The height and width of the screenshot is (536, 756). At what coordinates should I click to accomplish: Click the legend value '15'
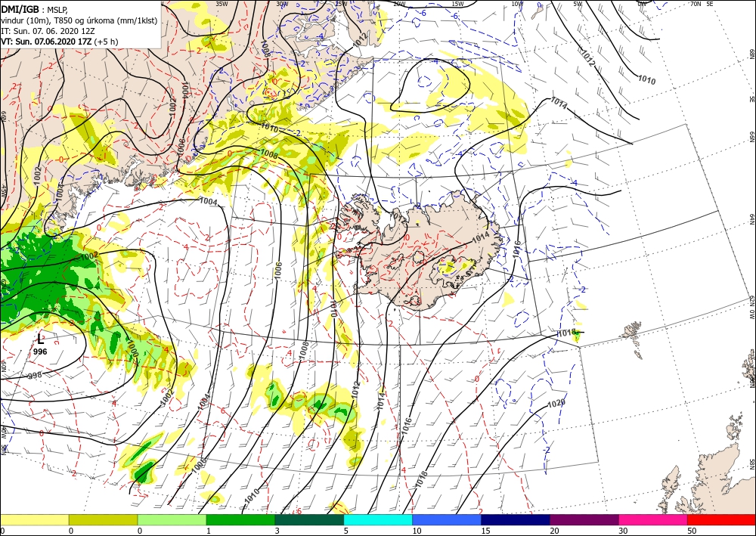pos(485,531)
